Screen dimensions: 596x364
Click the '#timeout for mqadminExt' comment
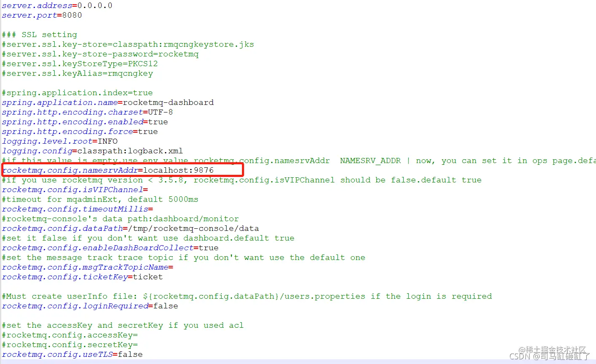pos(100,199)
